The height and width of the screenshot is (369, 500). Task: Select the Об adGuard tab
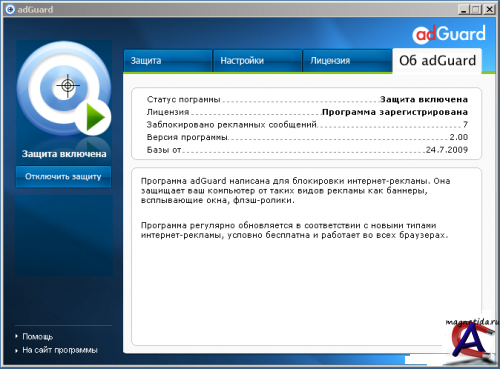(x=437, y=61)
